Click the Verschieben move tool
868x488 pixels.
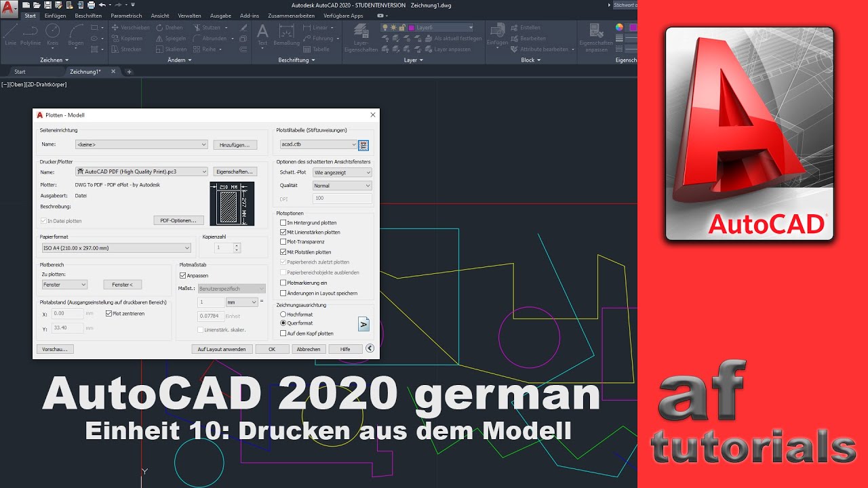click(x=131, y=28)
